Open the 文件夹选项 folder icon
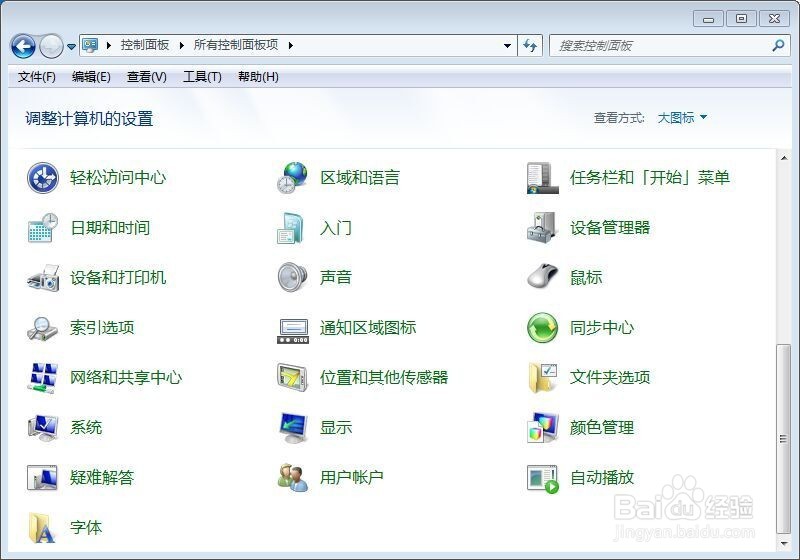 (542, 377)
